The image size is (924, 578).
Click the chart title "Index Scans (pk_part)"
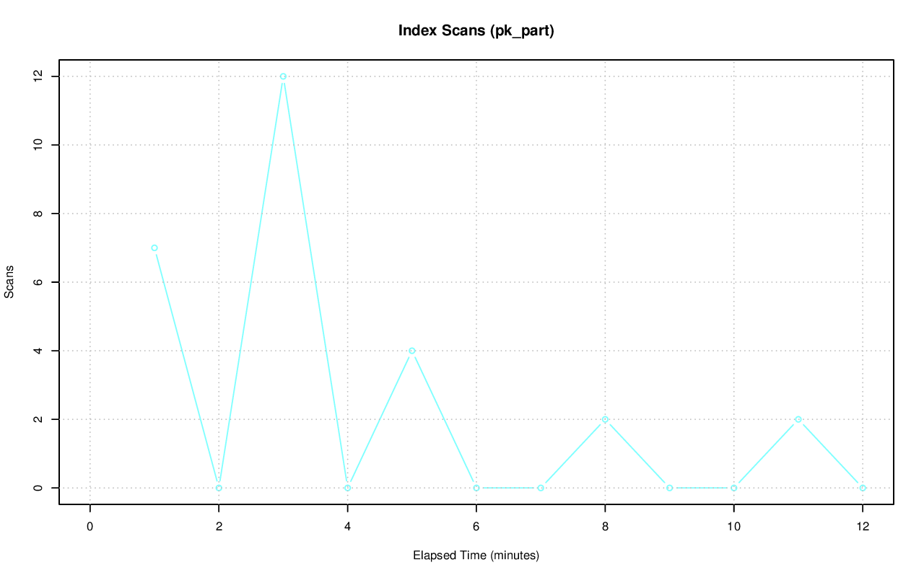pos(476,31)
